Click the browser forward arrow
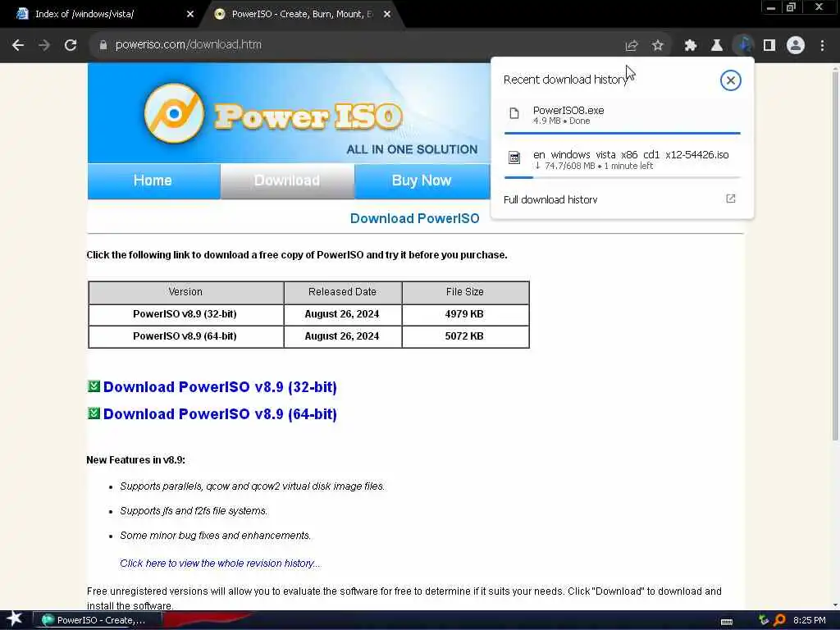 pos(44,45)
